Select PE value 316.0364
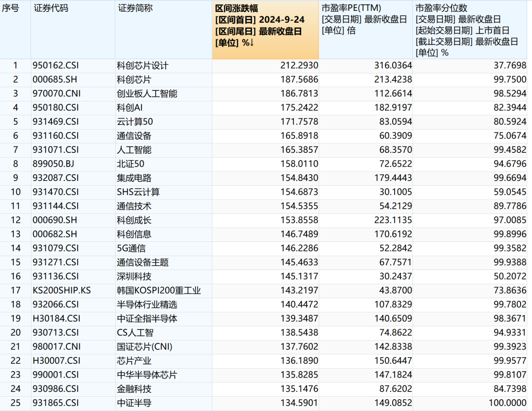Image resolution: width=532 pixels, height=411 pixels. (393, 65)
